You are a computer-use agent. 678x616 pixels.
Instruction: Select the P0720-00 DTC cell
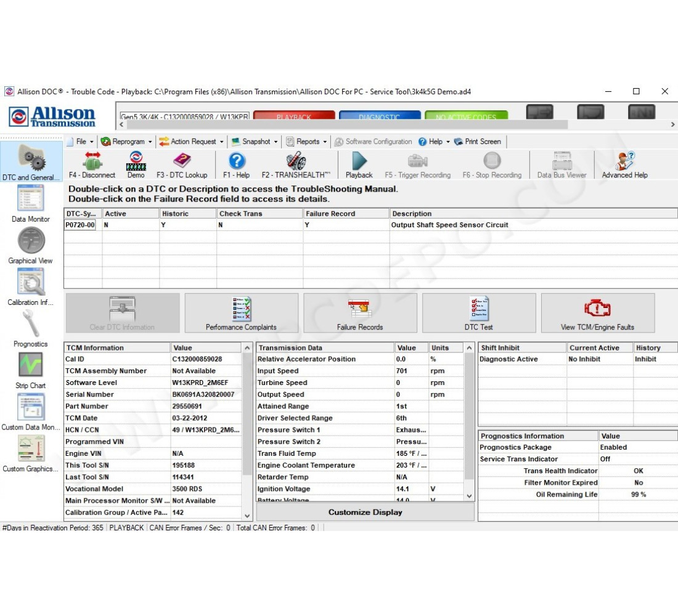(80, 225)
